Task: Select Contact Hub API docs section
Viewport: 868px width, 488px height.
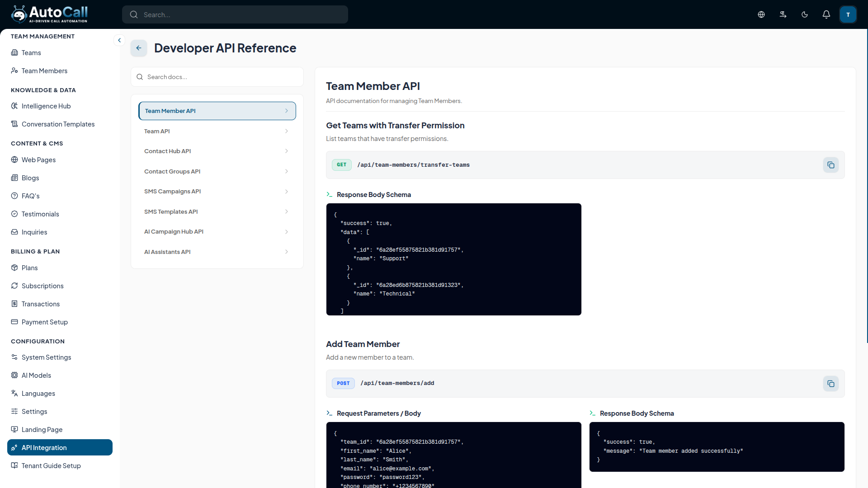Action: point(217,151)
